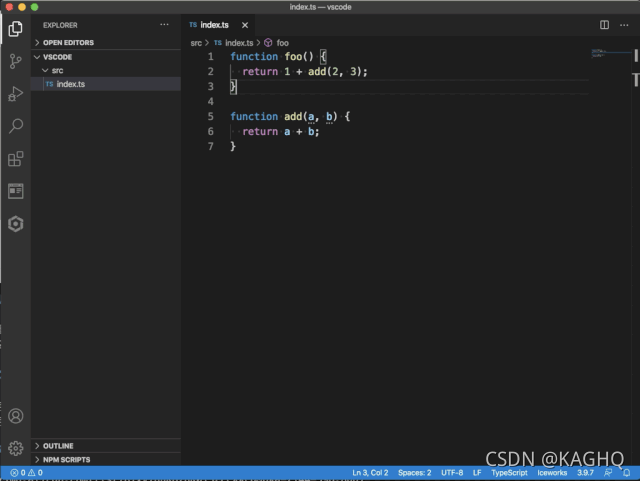Click TypeScript version 3.9.7
640x481 pixels.
point(585,473)
